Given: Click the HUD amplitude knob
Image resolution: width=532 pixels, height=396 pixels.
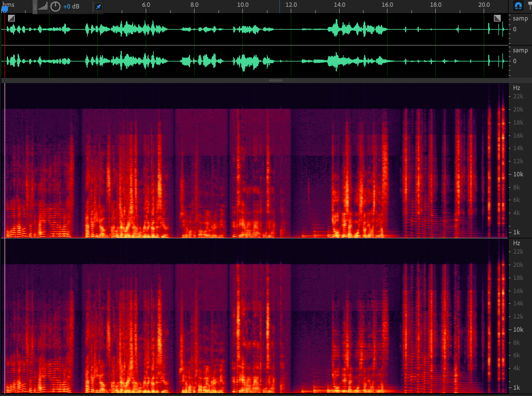Looking at the screenshot, I should 55,6.
